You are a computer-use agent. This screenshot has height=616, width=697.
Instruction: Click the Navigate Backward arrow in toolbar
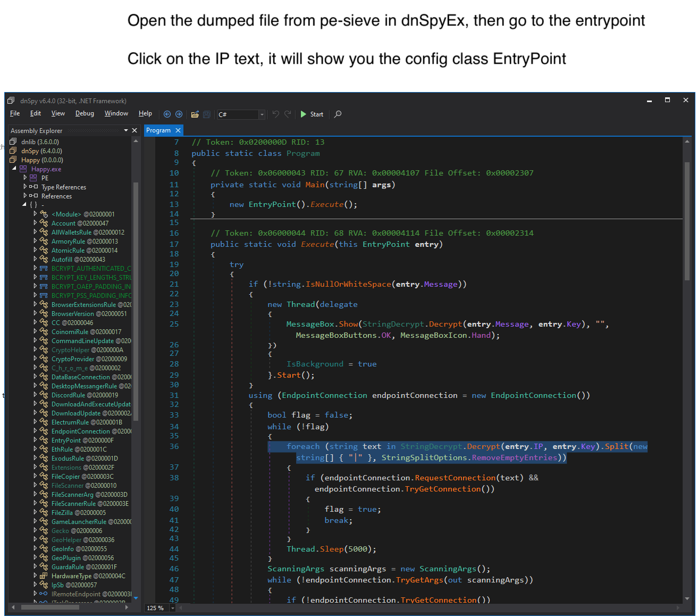click(x=167, y=114)
